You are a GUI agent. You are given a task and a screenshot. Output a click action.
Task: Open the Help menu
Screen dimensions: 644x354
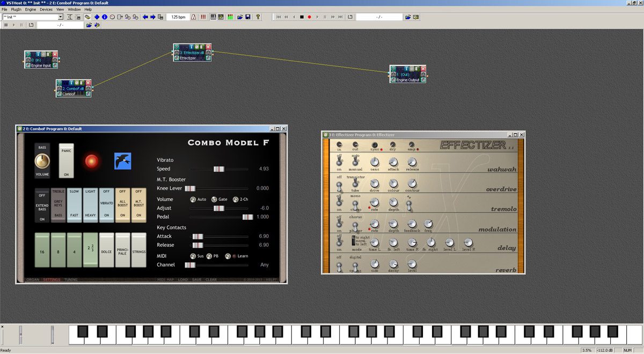point(88,10)
